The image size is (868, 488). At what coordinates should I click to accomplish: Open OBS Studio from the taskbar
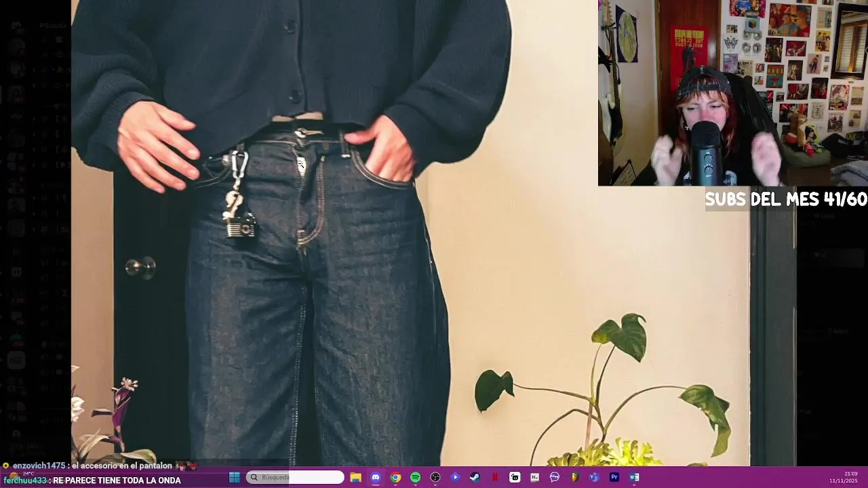(435, 477)
